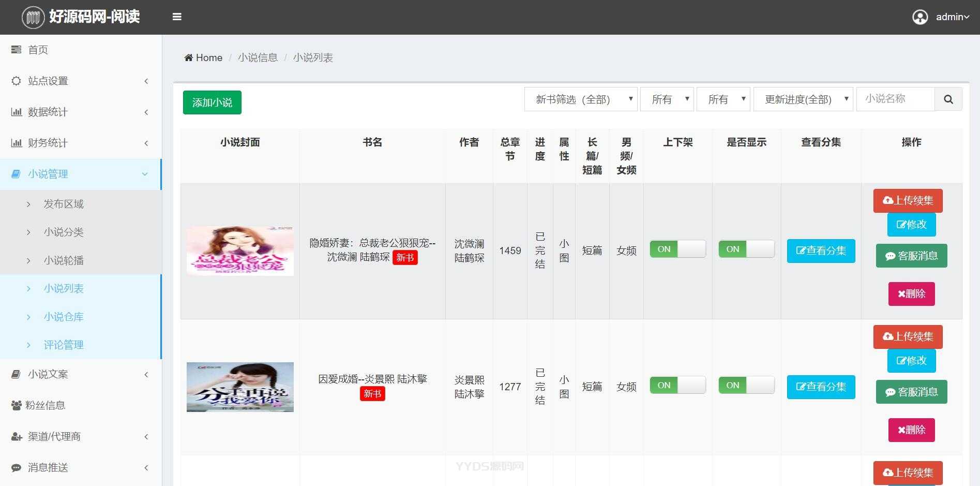The image size is (980, 486).
Task: Toggle 是否显示 switch for first novel
Action: pos(746,249)
